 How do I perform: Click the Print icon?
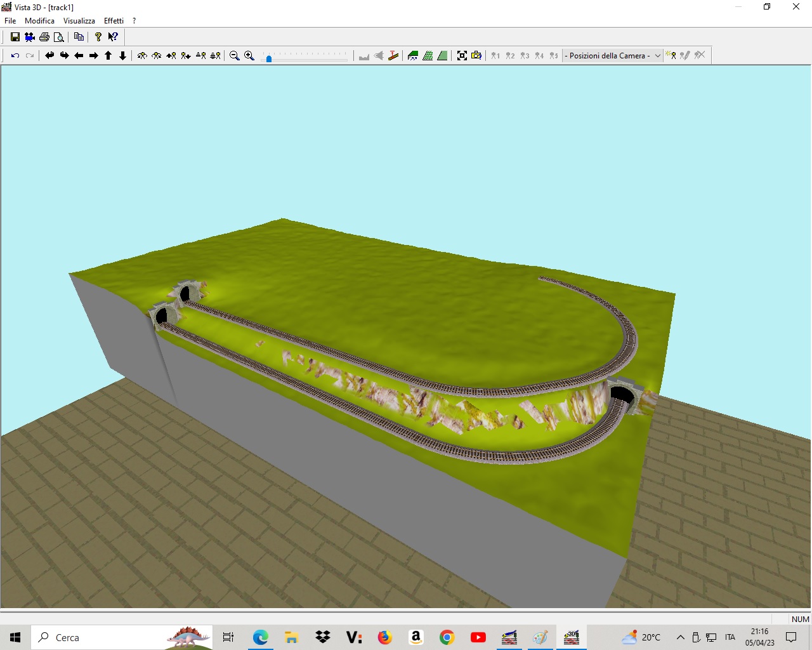[44, 37]
